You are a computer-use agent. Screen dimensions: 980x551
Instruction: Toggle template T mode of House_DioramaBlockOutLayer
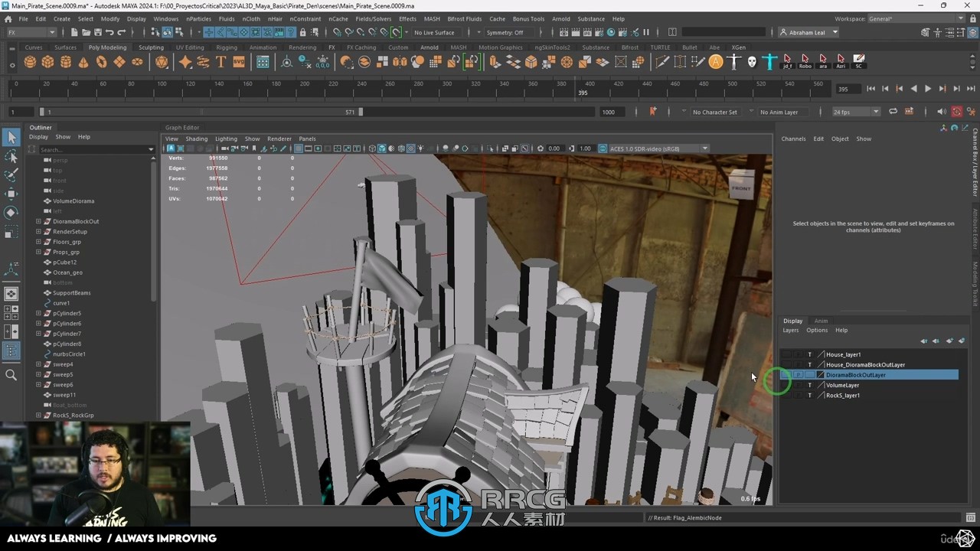point(809,365)
